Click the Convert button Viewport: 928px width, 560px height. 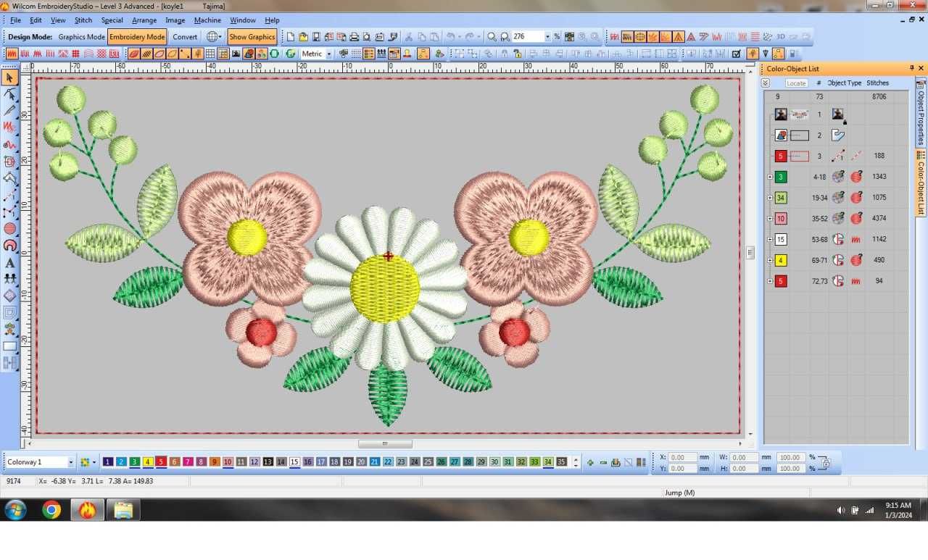[185, 37]
